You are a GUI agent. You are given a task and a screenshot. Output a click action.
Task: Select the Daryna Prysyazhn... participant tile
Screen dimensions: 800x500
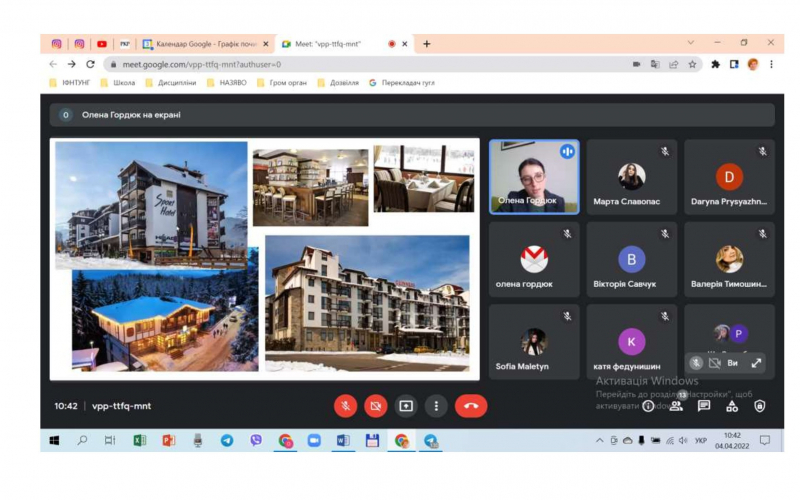click(729, 177)
